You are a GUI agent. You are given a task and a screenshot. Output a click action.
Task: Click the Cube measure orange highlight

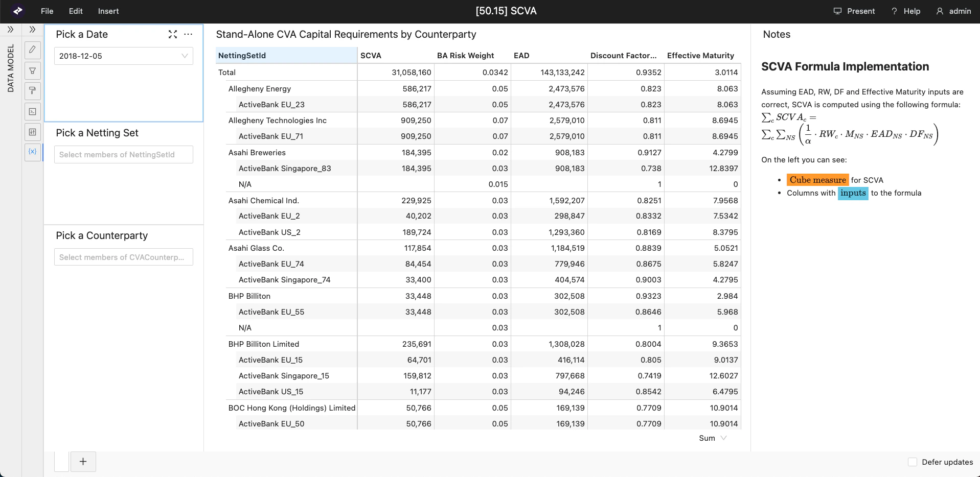click(818, 180)
